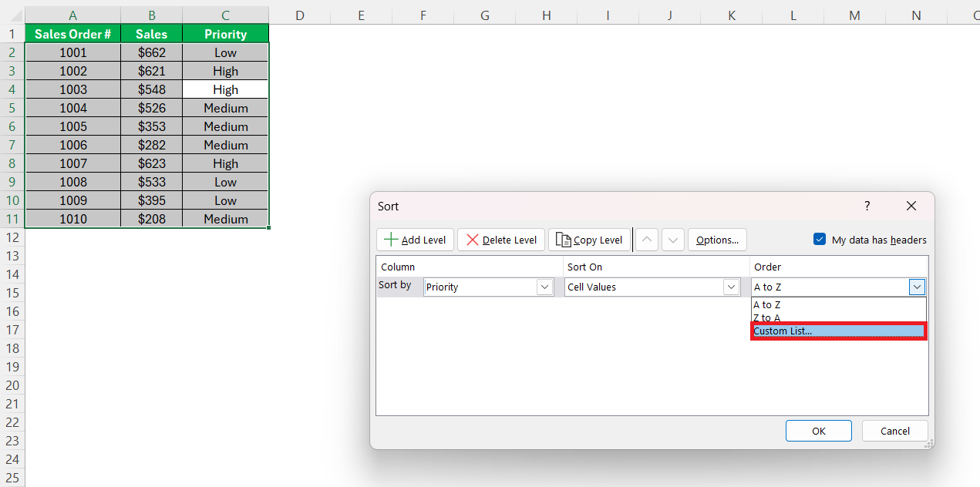The width and height of the screenshot is (980, 487).
Task: Select column B header
Action: 152,15
